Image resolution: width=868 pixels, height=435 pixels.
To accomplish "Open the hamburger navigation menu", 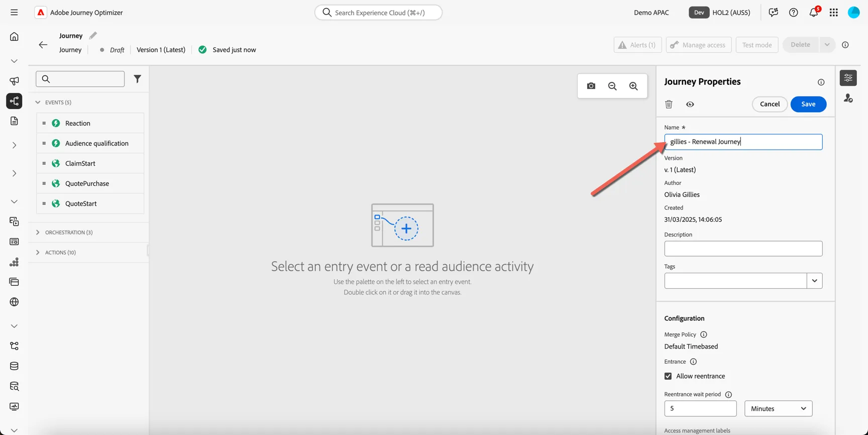I will (x=14, y=13).
